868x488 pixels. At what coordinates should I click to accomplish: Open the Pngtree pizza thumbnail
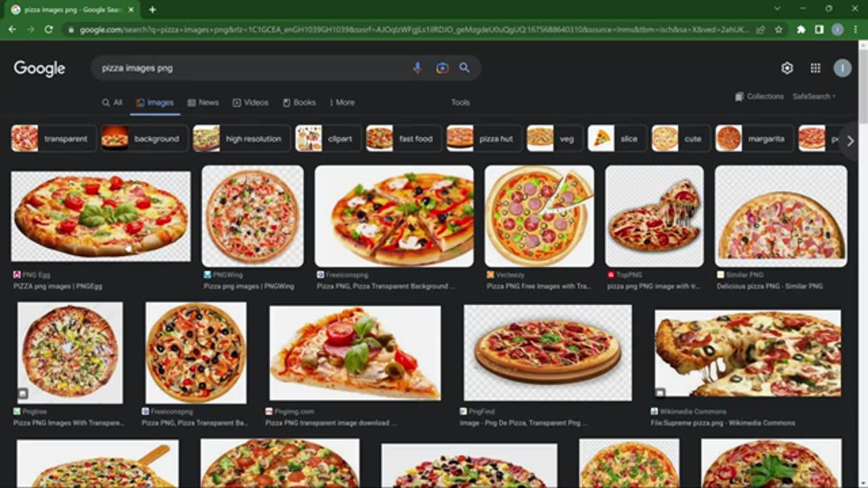click(x=70, y=352)
